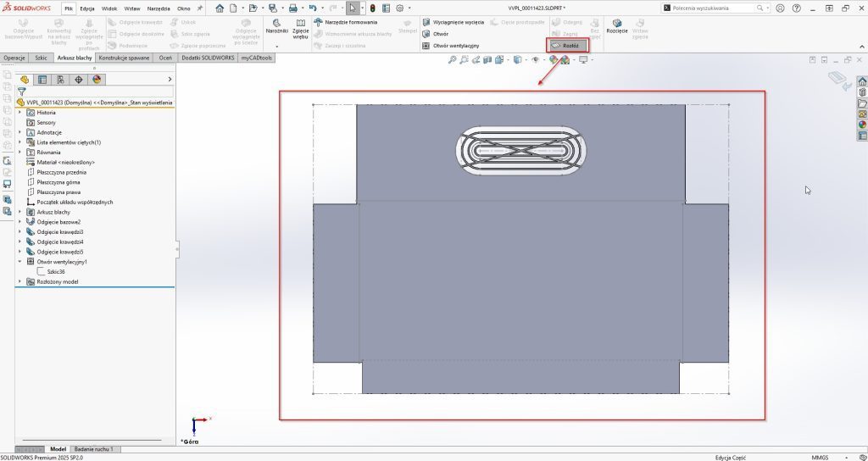This screenshot has height=461, width=868.
Task: Expand the Odgięcie bazowe2 feature
Action: 20,222
